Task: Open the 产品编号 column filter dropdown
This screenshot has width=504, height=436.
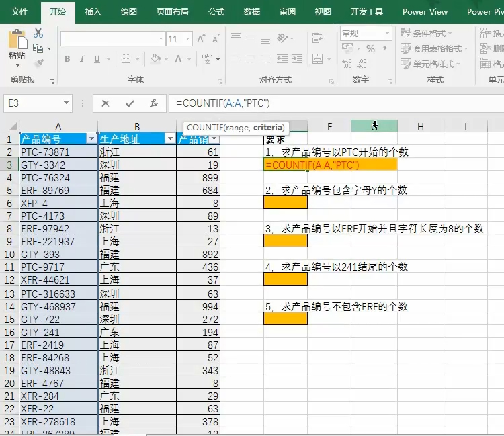Action: click(91, 139)
